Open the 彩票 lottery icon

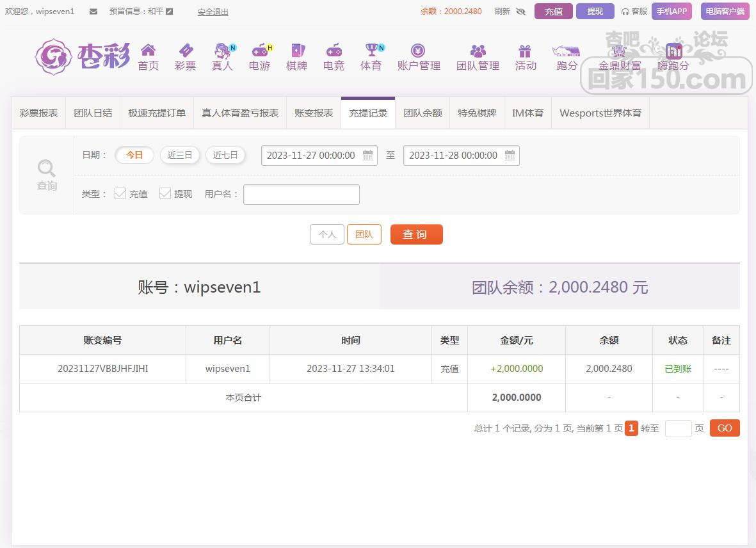pyautogui.click(x=185, y=51)
